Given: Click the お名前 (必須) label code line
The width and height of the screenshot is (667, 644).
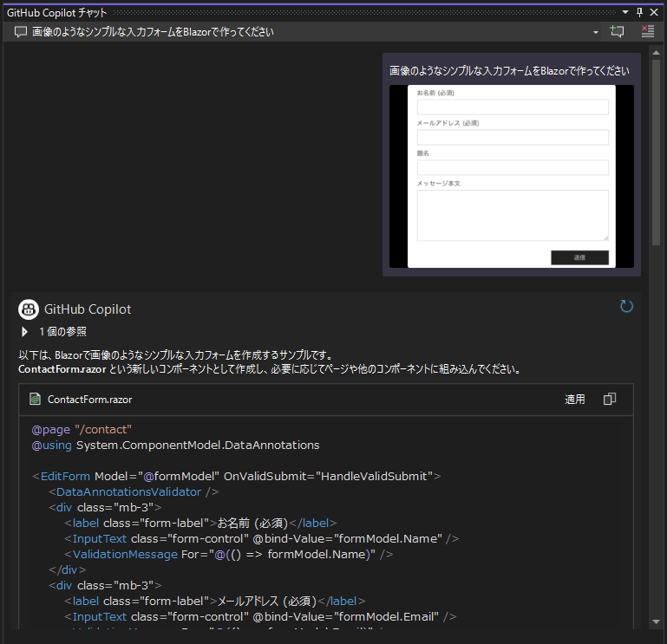Looking at the screenshot, I should pyautogui.click(x=200, y=523).
